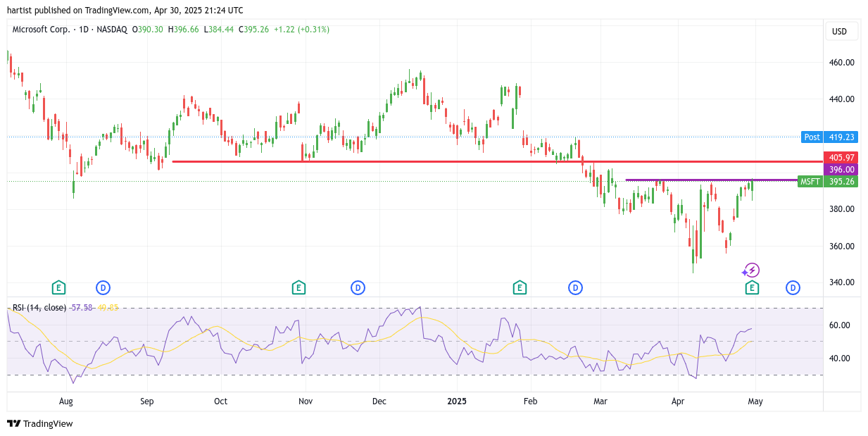Select the red horizontal resistance line
The height and width of the screenshot is (436, 868).
coord(497,161)
